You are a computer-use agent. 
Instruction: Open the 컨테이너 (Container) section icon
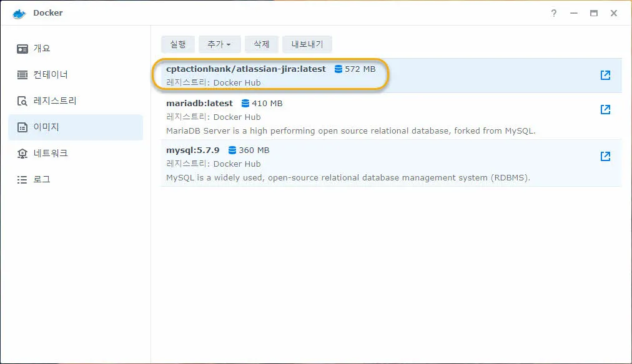(x=22, y=74)
